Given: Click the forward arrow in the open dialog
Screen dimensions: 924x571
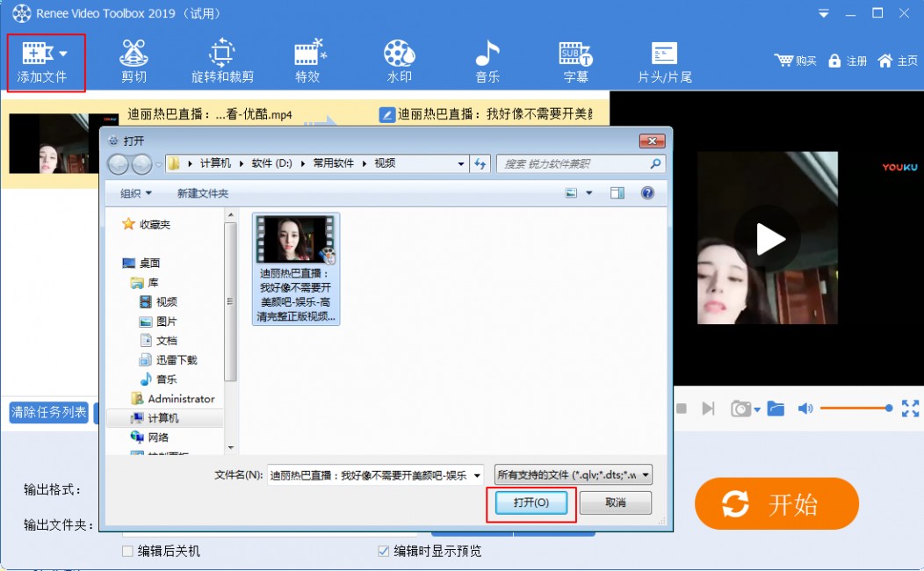Looking at the screenshot, I should [141, 163].
